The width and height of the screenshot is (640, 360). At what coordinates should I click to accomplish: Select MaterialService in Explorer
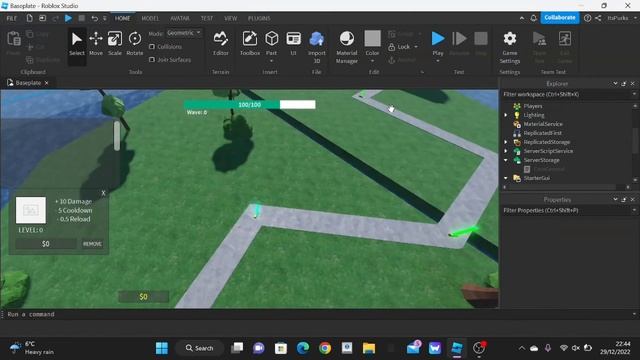[x=543, y=124]
